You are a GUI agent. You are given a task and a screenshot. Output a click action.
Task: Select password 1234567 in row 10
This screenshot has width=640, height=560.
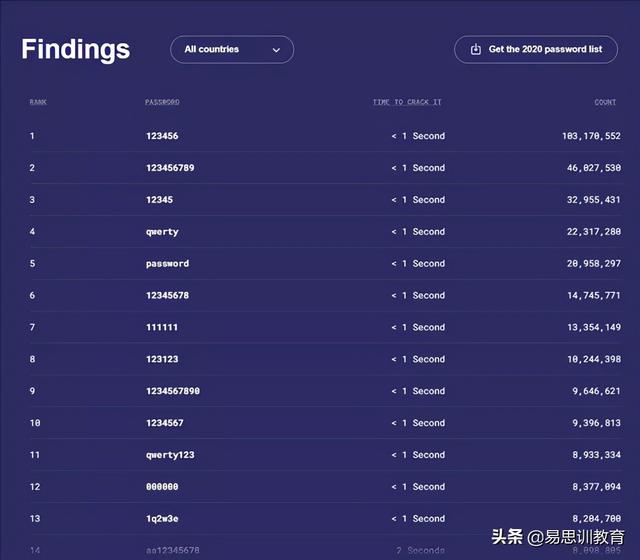coord(165,423)
